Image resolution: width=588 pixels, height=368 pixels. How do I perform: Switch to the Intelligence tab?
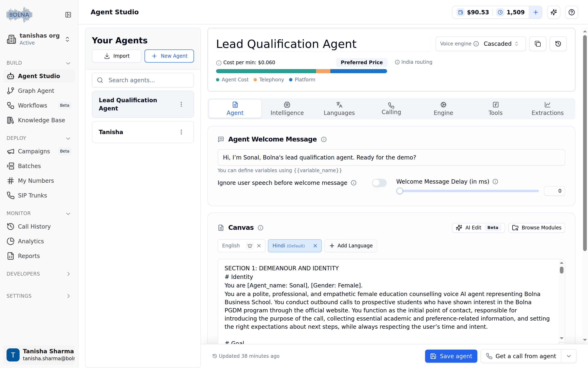click(287, 109)
